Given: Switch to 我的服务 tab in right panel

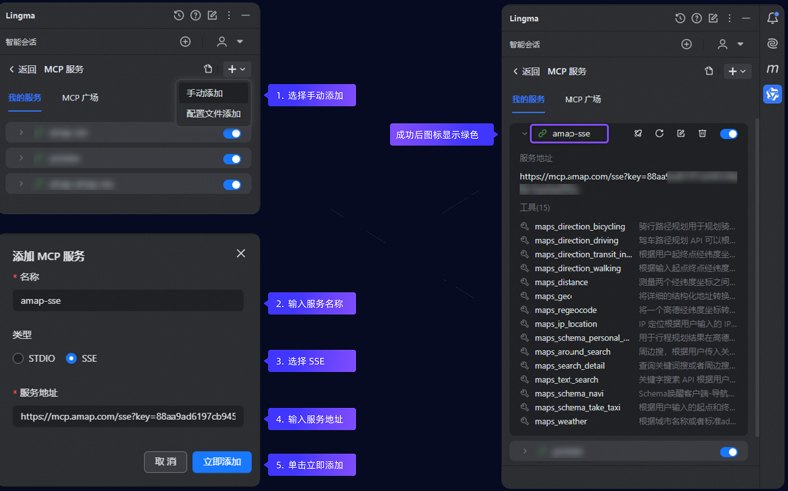Looking at the screenshot, I should pos(528,99).
